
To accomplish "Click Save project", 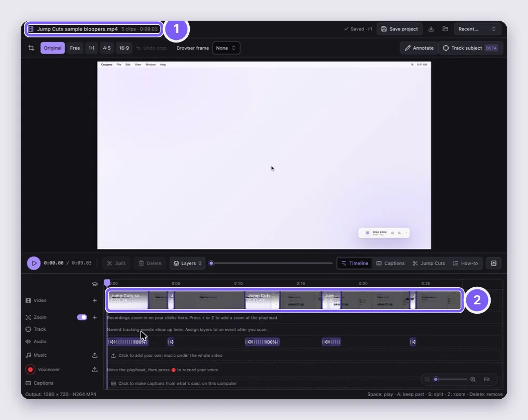I will tap(399, 29).
